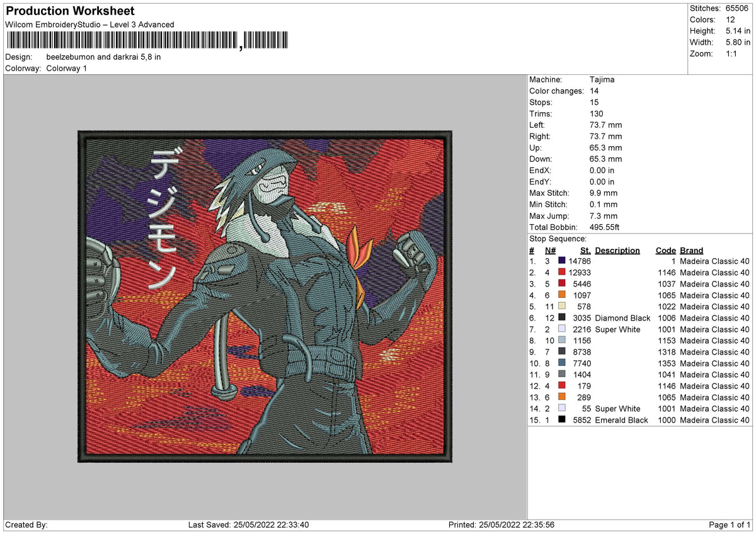Click the barcode under the worksheet title
756x534 pixels.
click(x=147, y=40)
